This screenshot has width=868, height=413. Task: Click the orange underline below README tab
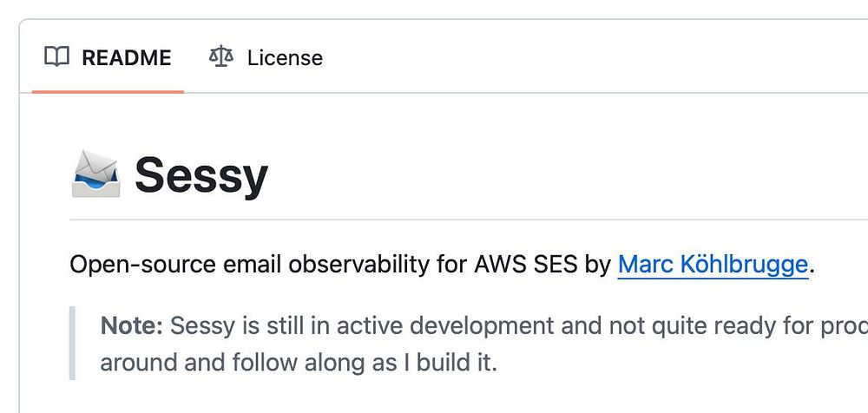108,90
